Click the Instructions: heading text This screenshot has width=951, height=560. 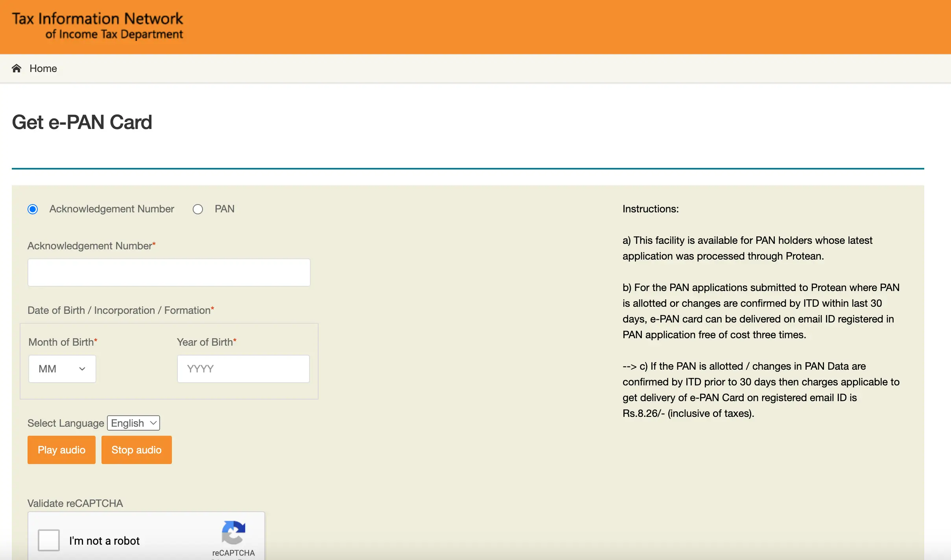651,209
